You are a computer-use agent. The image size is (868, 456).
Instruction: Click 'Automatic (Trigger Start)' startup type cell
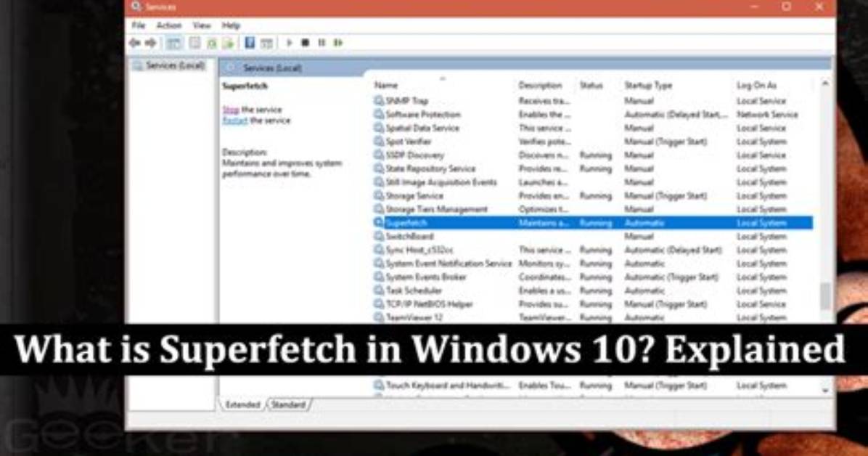[x=671, y=277]
